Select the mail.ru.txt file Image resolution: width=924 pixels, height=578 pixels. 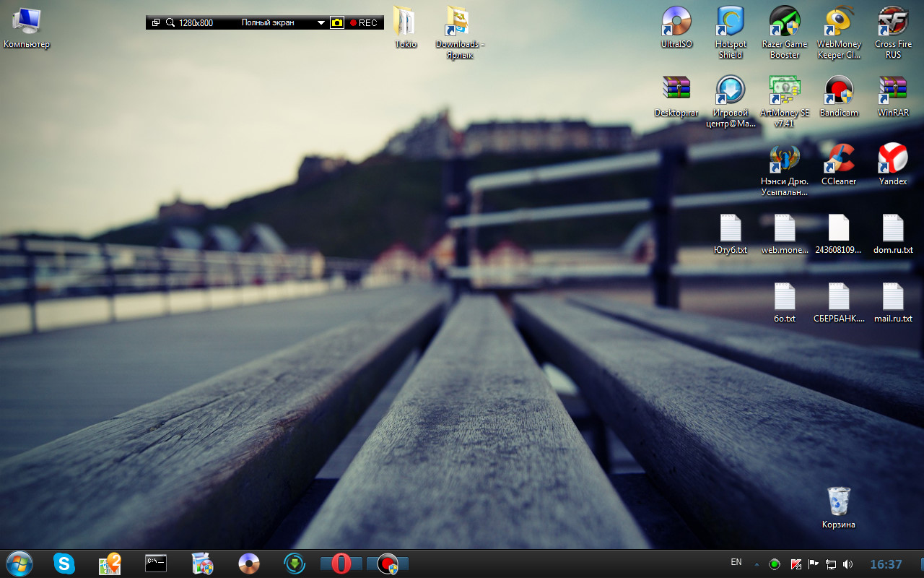point(893,302)
